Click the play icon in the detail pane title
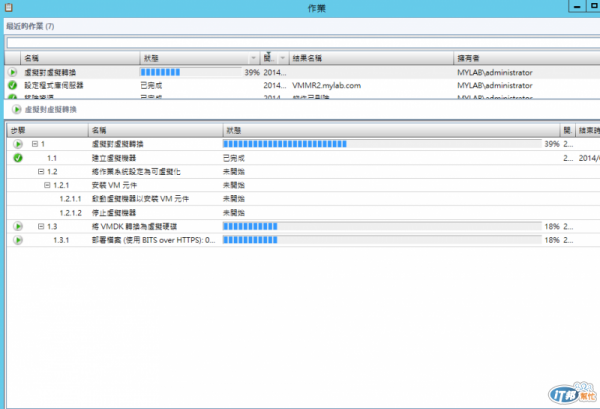 click(x=16, y=109)
